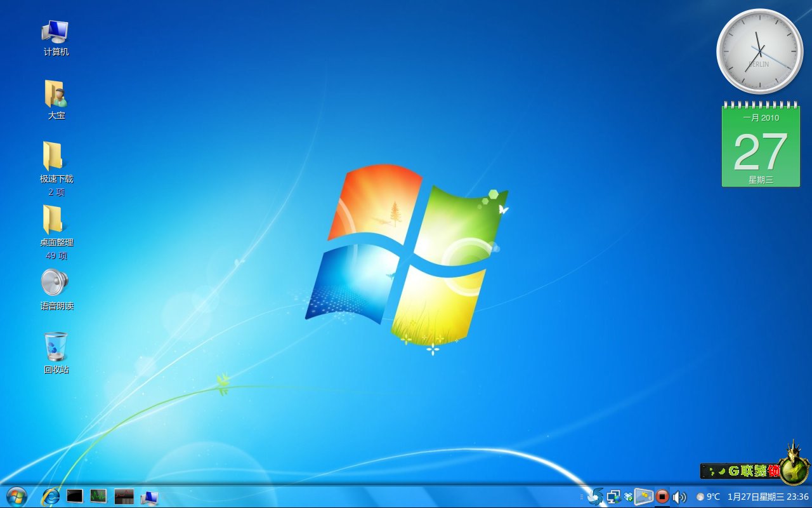The image size is (812, 508).
Task: Open the green waveform monitor taskbar icon
Action: [x=98, y=497]
